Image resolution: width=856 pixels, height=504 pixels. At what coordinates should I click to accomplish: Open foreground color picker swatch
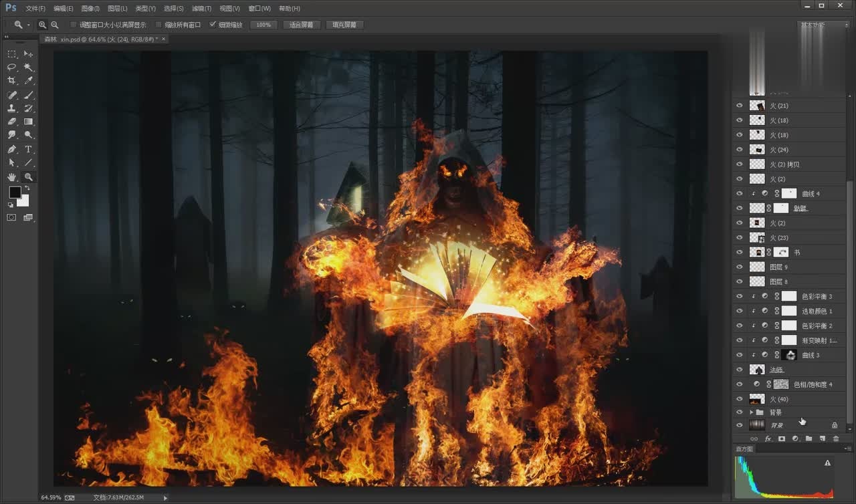(14, 193)
